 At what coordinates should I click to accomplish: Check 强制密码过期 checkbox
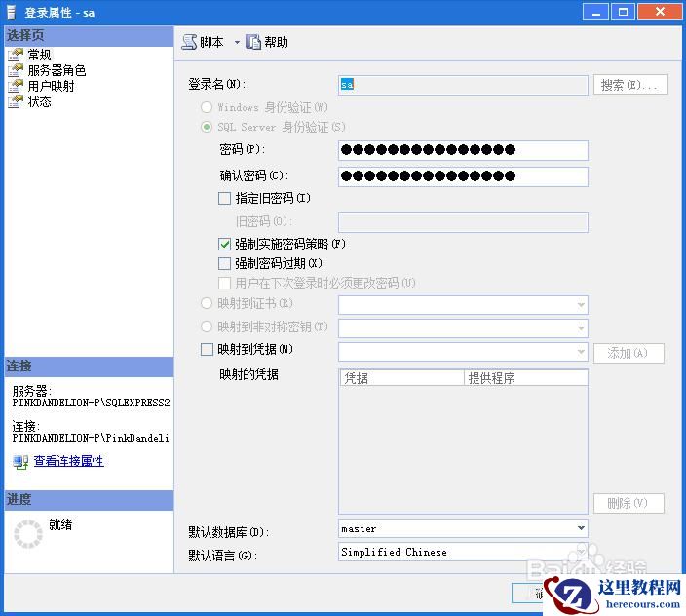pyautogui.click(x=224, y=263)
